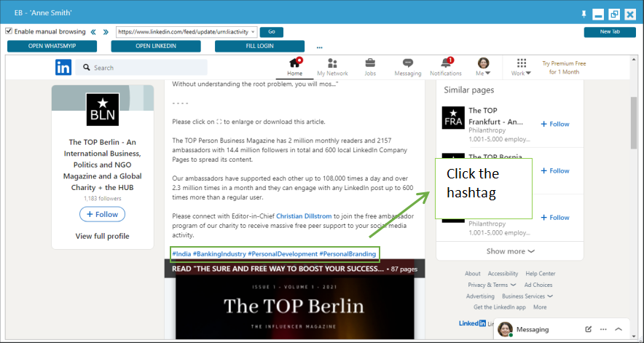This screenshot has height=343, width=644.
Task: Expand Business Services dropdown
Action: (527, 296)
